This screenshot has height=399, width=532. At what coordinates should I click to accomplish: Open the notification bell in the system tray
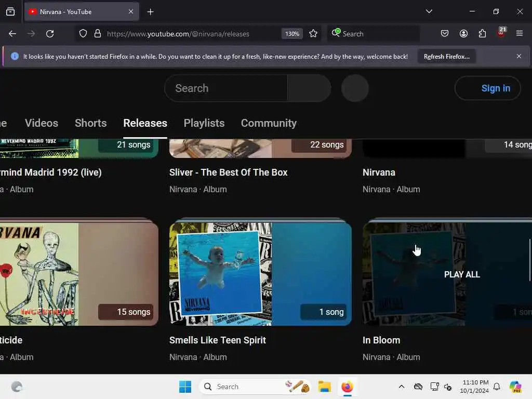pyautogui.click(x=497, y=387)
